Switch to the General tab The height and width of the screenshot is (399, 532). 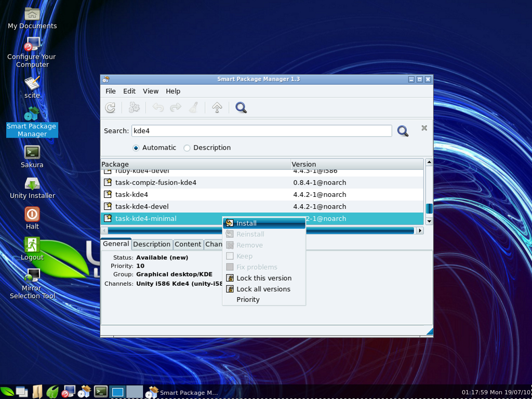(x=116, y=244)
